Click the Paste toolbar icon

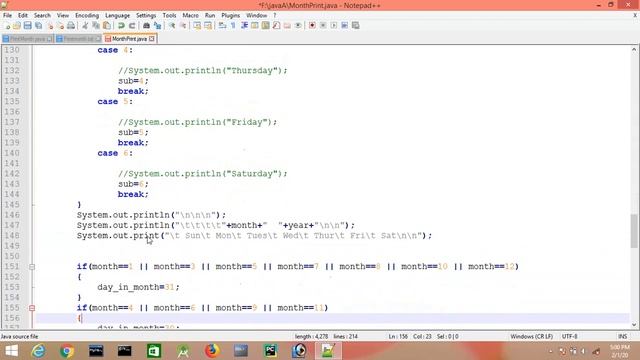point(107,26)
